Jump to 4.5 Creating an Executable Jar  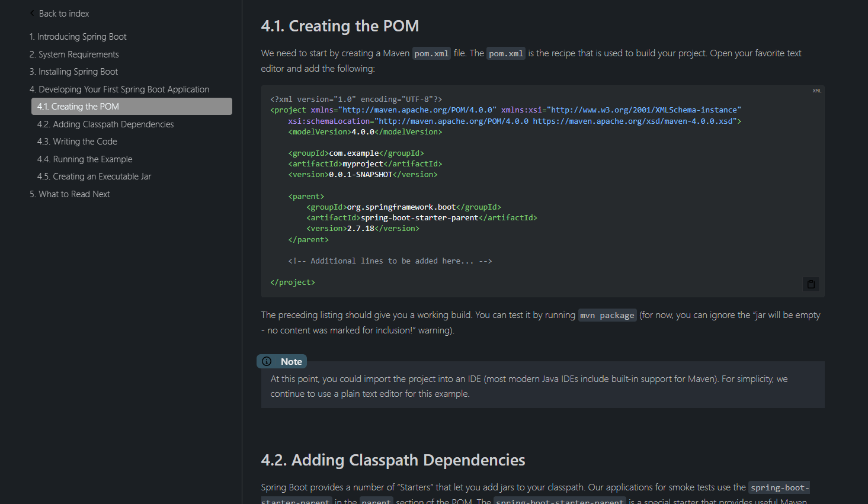[94, 176]
